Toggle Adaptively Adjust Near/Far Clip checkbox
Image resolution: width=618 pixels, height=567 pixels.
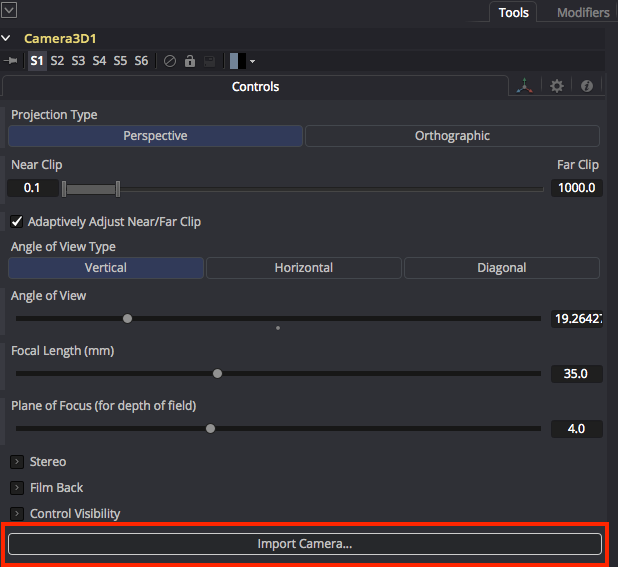(17, 221)
